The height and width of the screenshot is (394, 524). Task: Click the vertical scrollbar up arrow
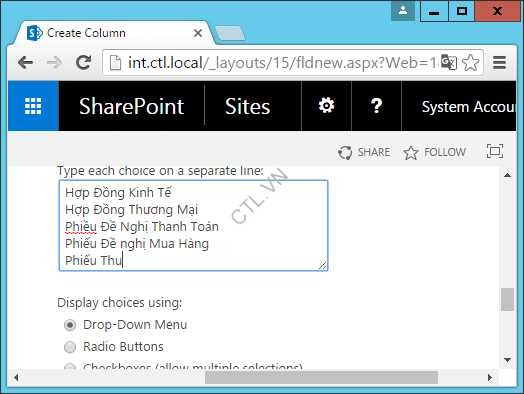(x=507, y=175)
